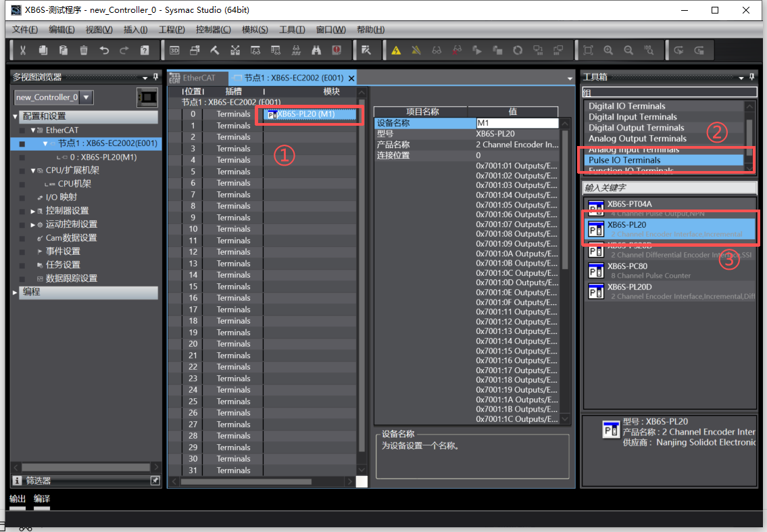Click the controller device icon in browser
The height and width of the screenshot is (532, 767).
[147, 97]
